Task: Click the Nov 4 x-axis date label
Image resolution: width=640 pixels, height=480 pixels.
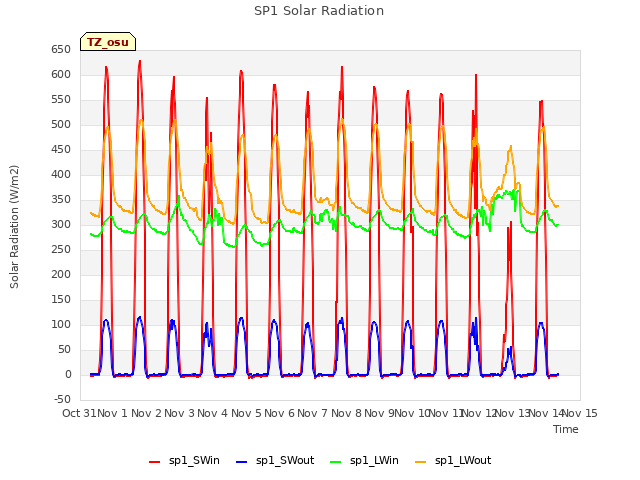Action: [x=213, y=414]
